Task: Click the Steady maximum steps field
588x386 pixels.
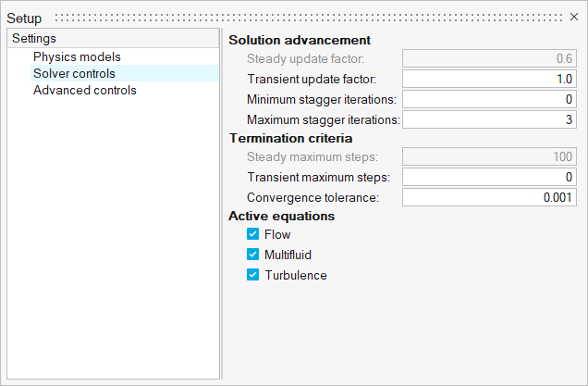Action: 490,156
